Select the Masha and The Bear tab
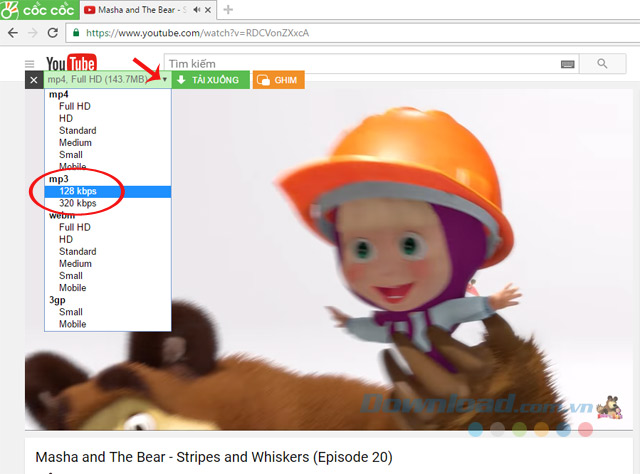Image resolution: width=640 pixels, height=474 pixels. tap(148, 10)
